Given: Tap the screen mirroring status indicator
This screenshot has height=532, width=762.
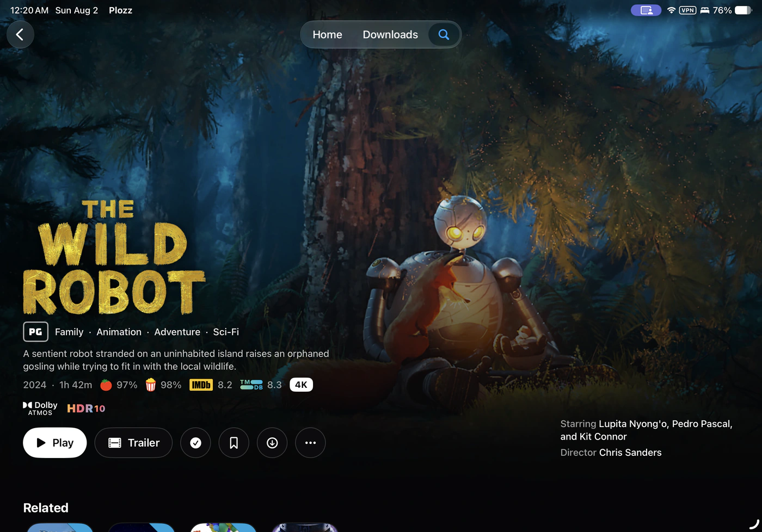Looking at the screenshot, I should [x=646, y=10].
